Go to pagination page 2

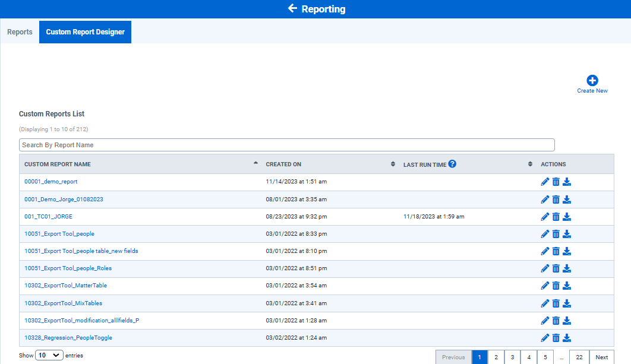tap(496, 357)
